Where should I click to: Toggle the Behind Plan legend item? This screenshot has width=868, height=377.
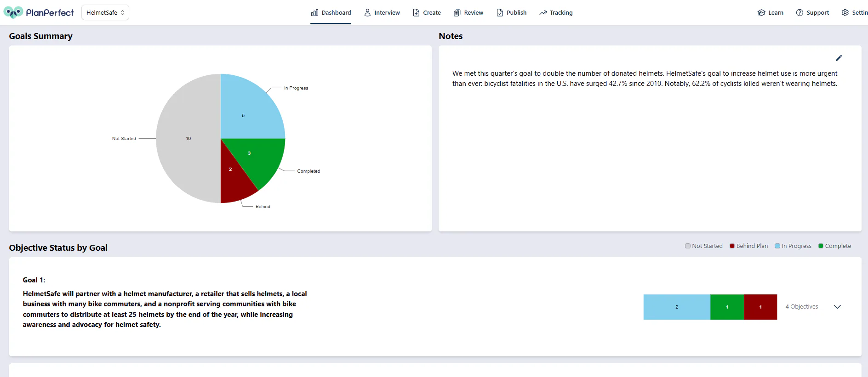click(x=749, y=246)
